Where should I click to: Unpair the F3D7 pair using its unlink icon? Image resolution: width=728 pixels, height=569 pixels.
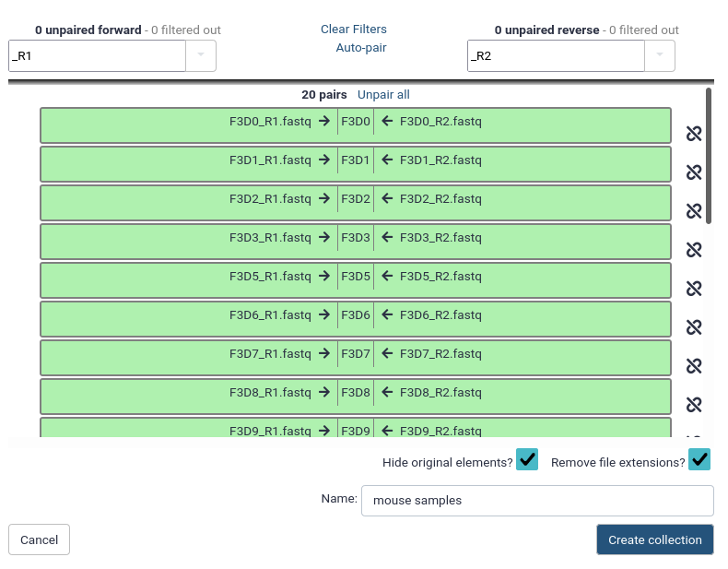click(694, 366)
